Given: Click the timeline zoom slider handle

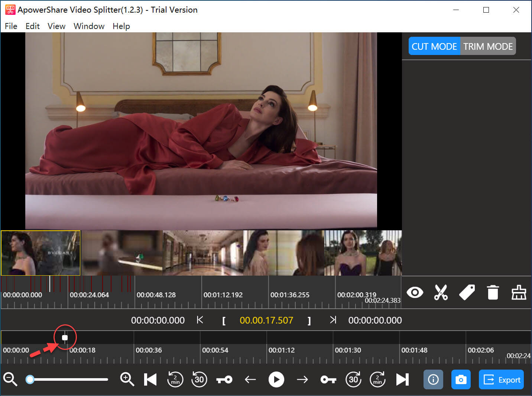Looking at the screenshot, I should pos(30,380).
